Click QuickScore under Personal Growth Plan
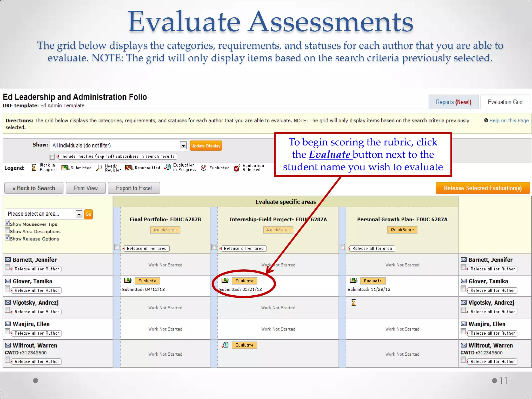The width and height of the screenshot is (532, 399). [402, 230]
